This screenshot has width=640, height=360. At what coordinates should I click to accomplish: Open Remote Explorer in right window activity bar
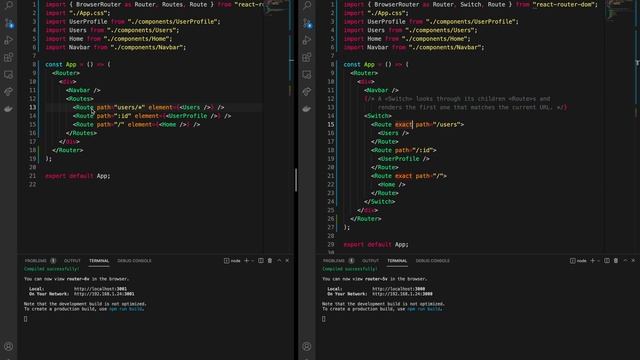click(x=307, y=75)
